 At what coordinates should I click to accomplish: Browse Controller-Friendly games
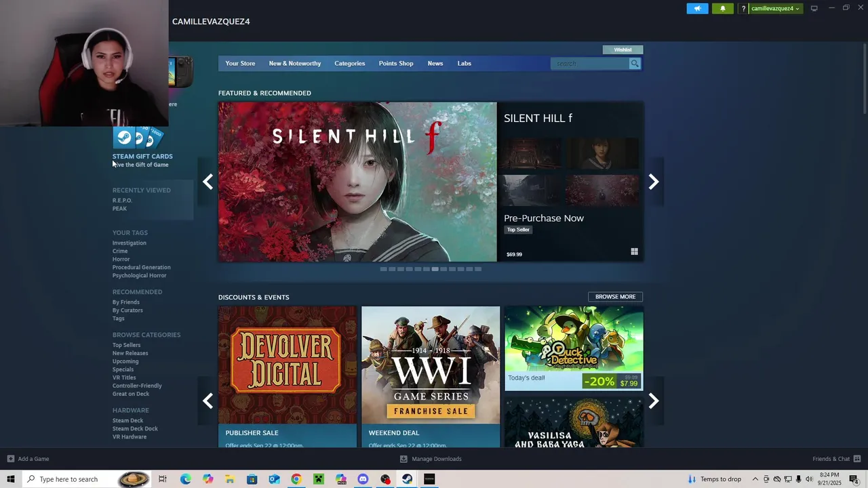pos(137,386)
